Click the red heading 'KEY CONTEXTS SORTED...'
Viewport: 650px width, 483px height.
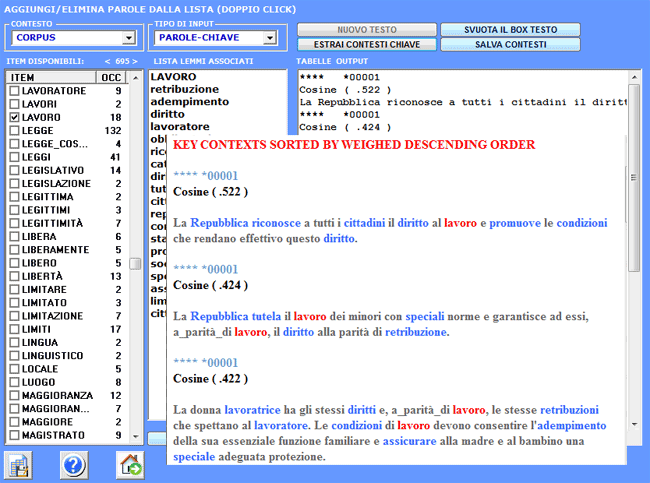[354, 145]
